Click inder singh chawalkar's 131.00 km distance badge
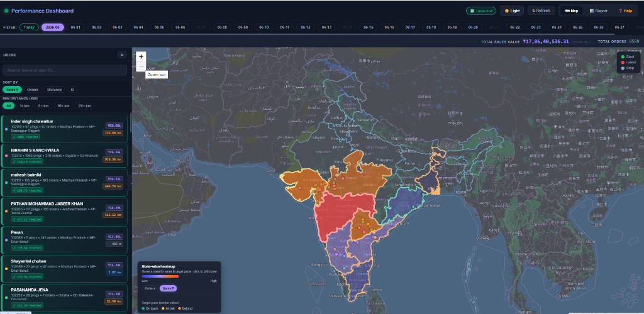This screenshot has height=314, width=644. [113, 133]
